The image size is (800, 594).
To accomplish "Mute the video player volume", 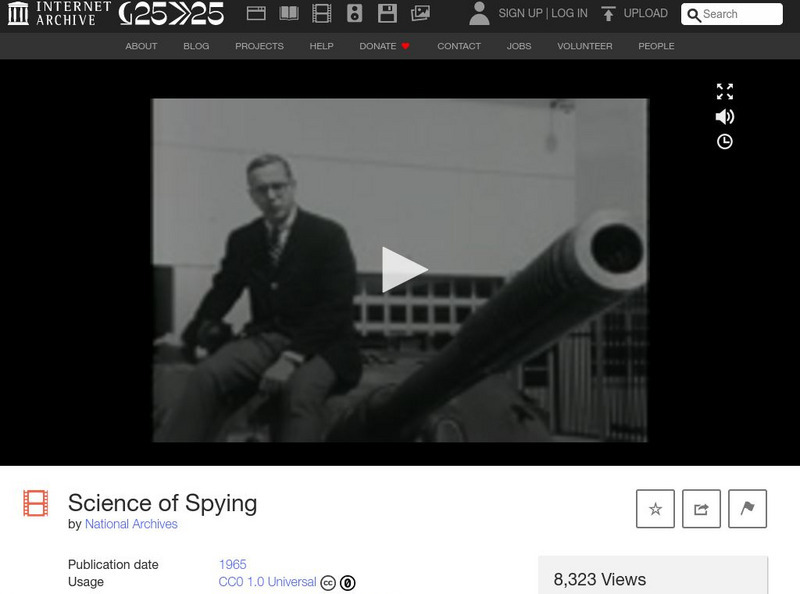I will click(x=724, y=117).
